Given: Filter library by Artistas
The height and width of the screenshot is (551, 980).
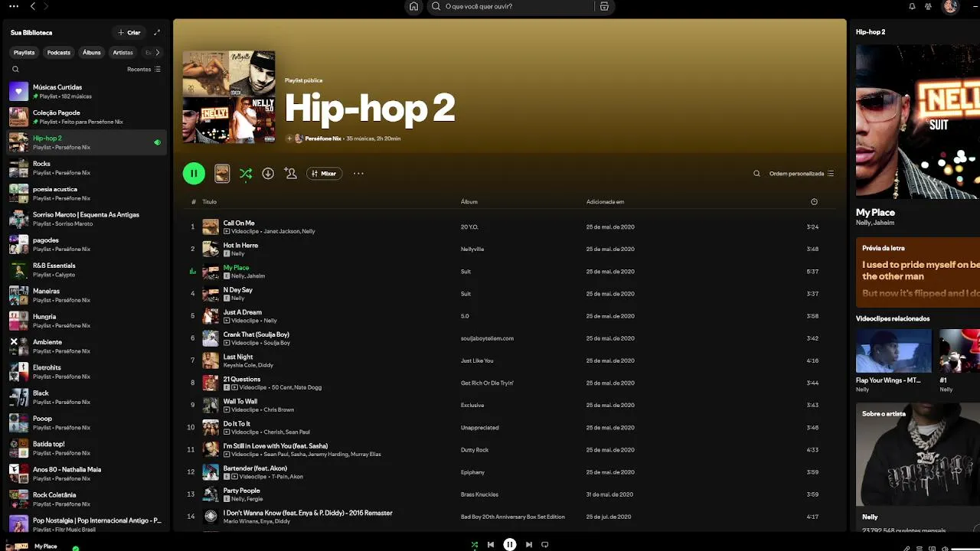Looking at the screenshot, I should pyautogui.click(x=122, y=53).
